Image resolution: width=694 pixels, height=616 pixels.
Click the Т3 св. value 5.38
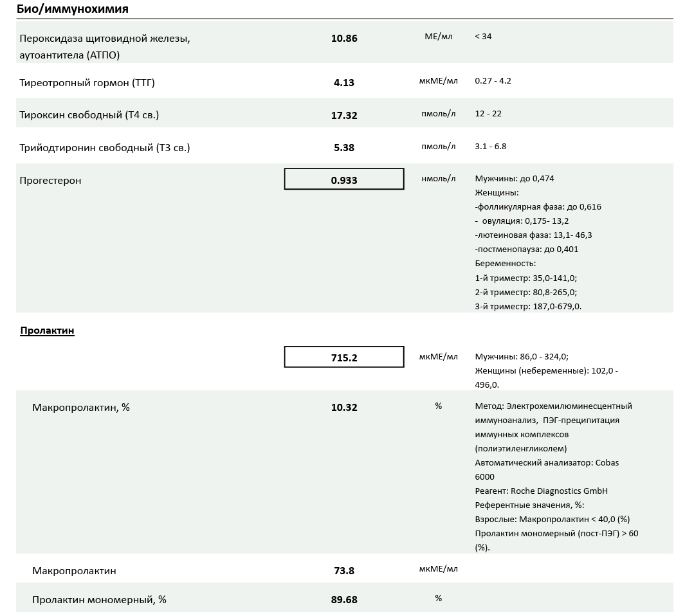click(x=344, y=148)
